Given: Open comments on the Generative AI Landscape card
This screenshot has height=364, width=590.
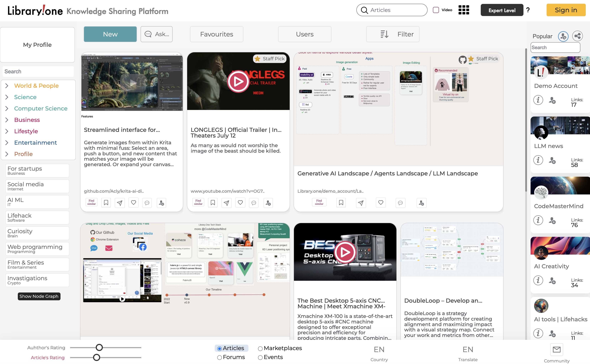Looking at the screenshot, I should click(400, 203).
